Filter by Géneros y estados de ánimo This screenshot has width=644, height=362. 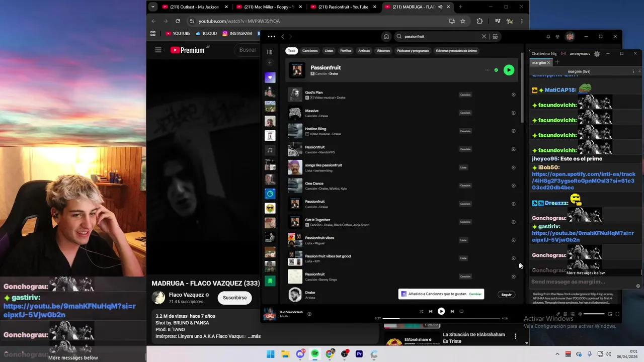(x=456, y=51)
